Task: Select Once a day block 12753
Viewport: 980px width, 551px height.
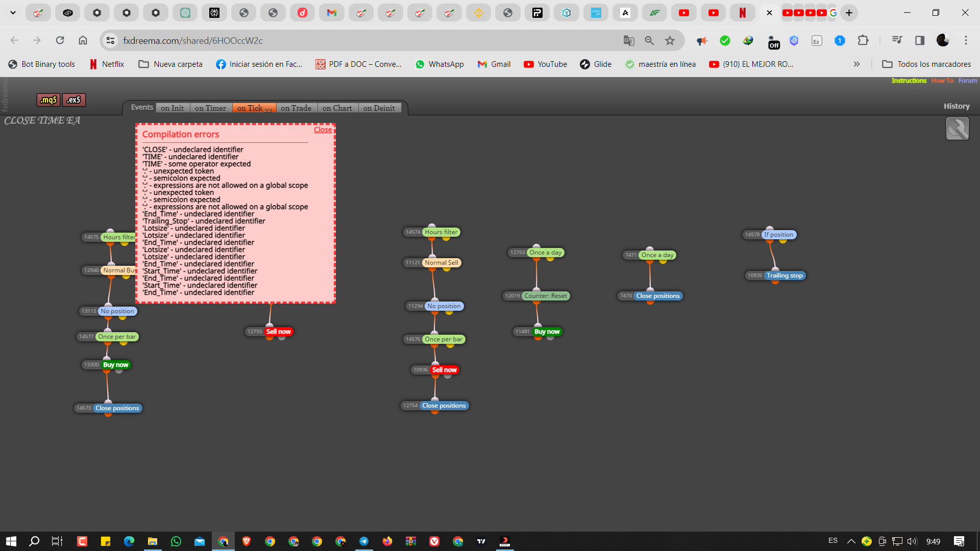Action: pos(545,253)
